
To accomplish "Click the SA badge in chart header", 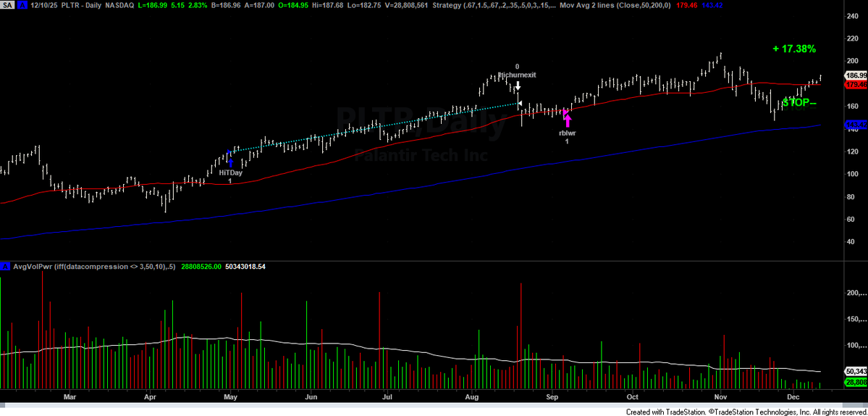I will [7, 5].
